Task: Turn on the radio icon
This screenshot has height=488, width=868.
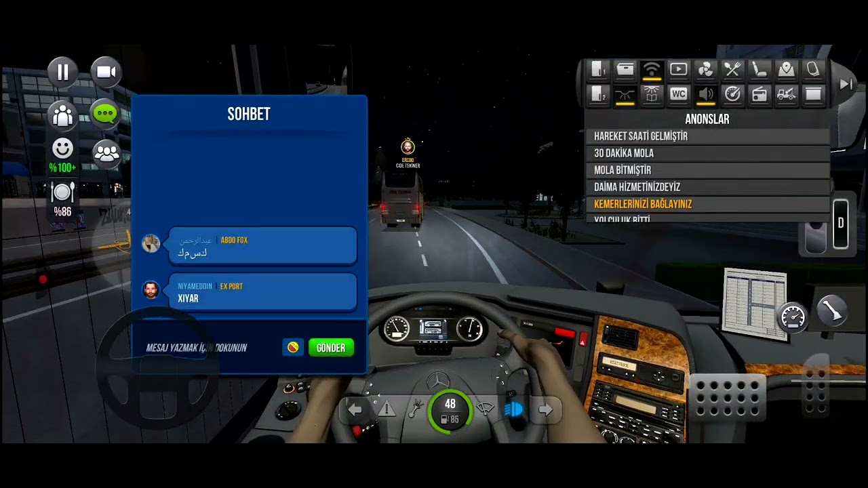Action: [x=759, y=94]
